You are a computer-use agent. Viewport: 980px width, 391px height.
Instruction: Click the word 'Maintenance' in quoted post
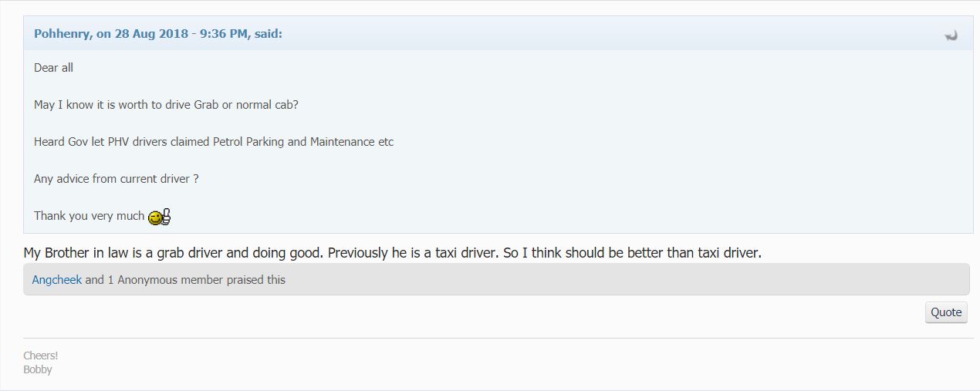coord(343,142)
